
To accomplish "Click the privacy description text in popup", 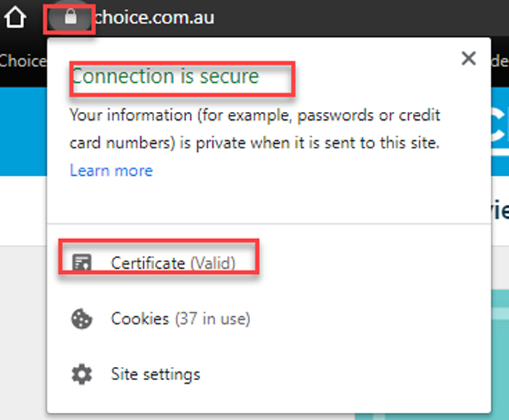I will 254,129.
